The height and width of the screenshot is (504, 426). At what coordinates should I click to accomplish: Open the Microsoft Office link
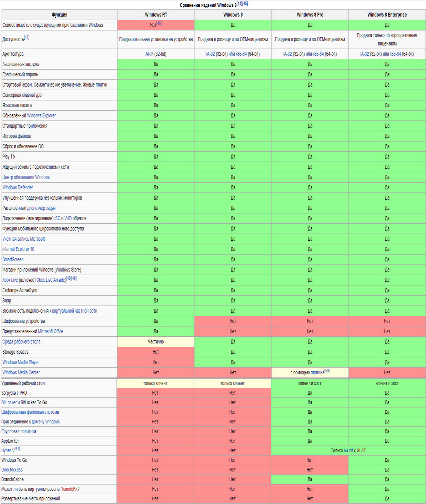tap(50, 331)
